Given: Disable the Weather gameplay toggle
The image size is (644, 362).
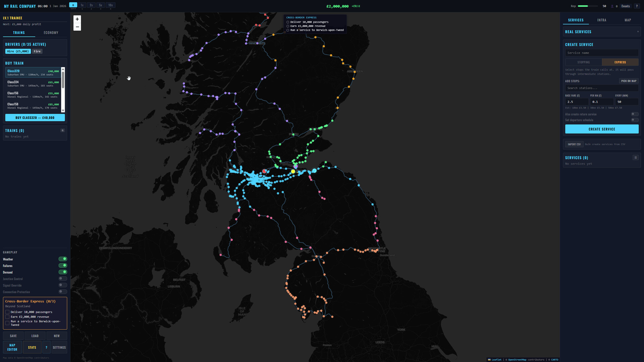Looking at the screenshot, I should (x=63, y=259).
